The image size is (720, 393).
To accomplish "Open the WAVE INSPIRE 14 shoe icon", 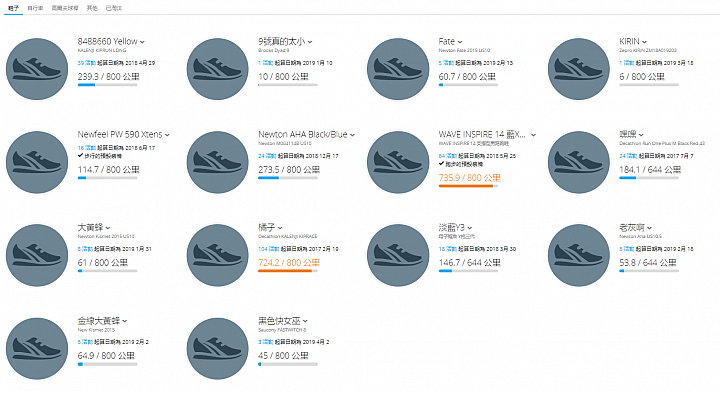I will pyautogui.click(x=398, y=162).
